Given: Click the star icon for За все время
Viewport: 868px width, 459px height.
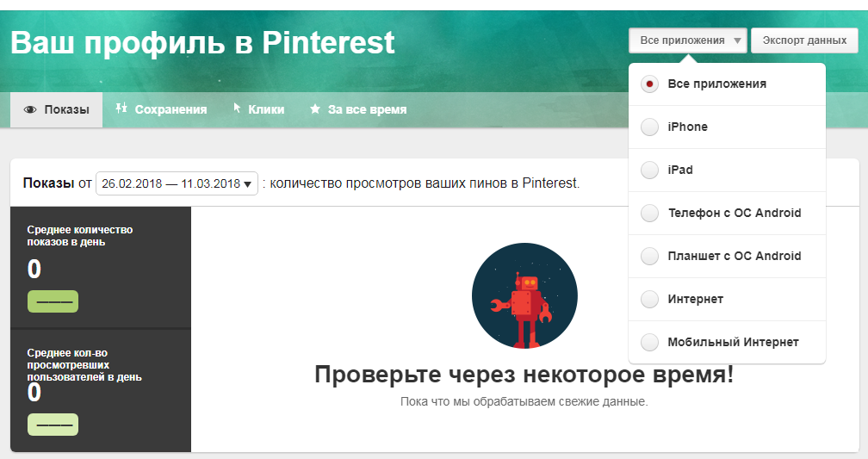Looking at the screenshot, I should [x=315, y=109].
